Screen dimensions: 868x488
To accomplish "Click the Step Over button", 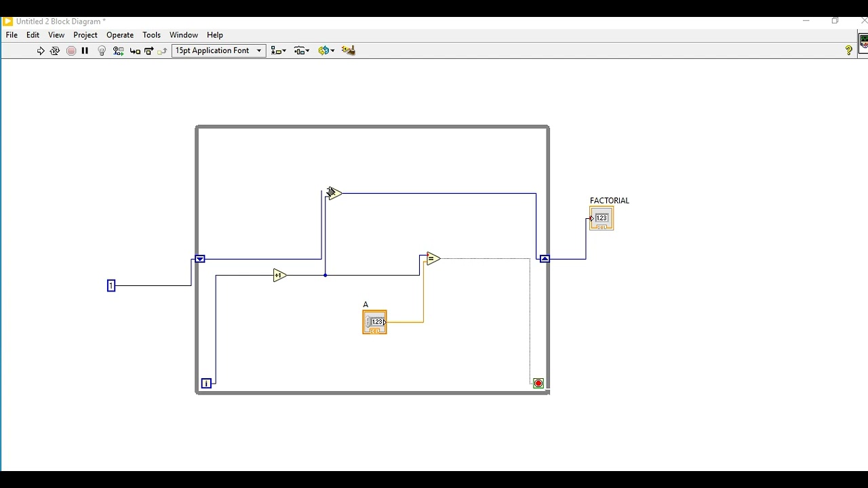I will 149,51.
